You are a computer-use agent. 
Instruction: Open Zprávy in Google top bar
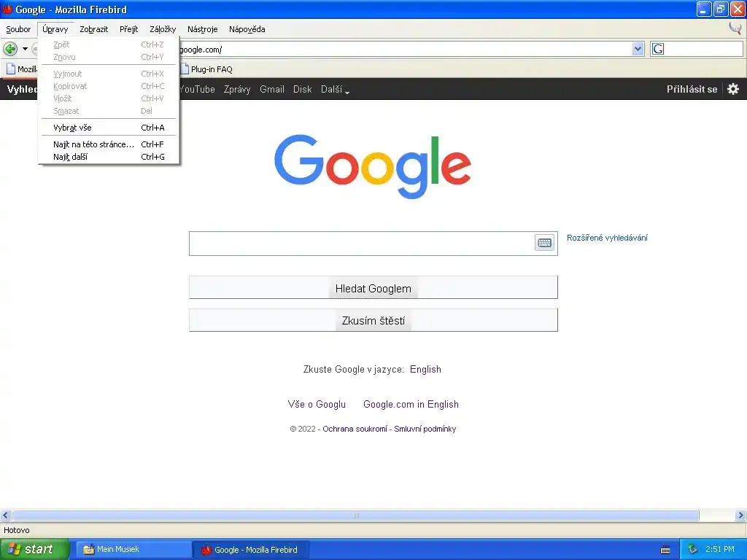coord(237,89)
